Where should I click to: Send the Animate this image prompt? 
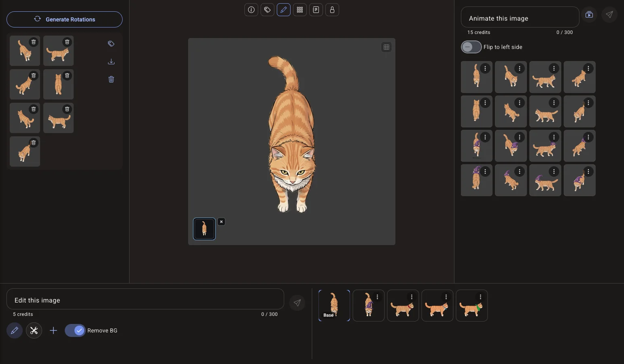click(609, 15)
